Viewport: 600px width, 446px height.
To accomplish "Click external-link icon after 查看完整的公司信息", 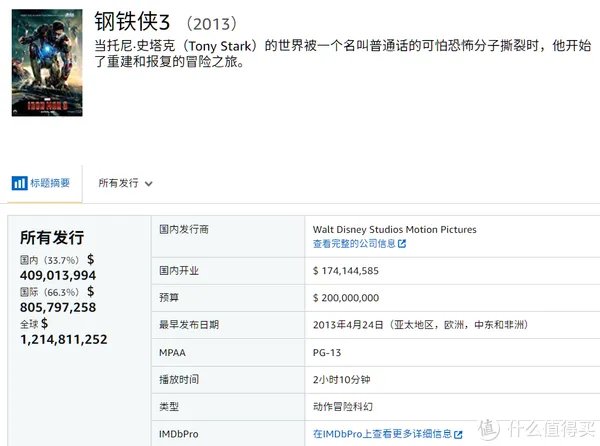I will [402, 243].
